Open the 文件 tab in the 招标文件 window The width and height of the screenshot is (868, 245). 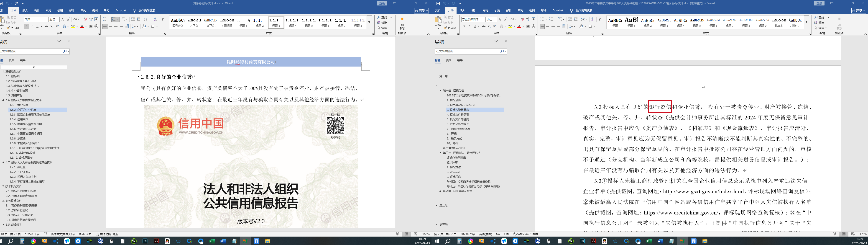pos(438,10)
